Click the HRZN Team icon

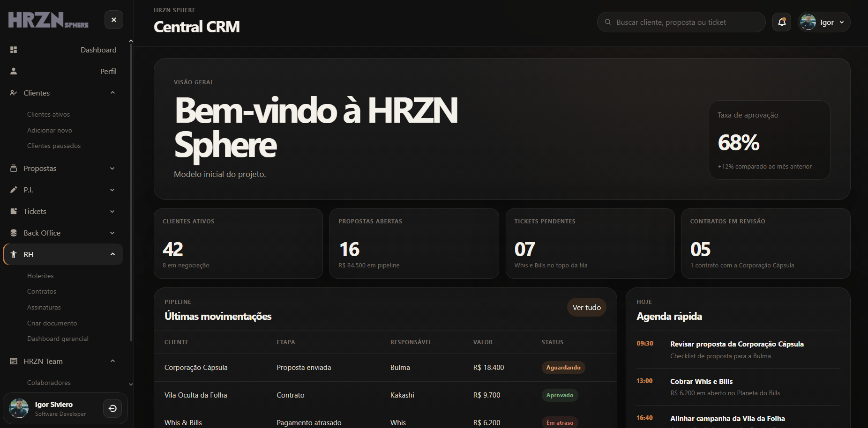tap(14, 361)
